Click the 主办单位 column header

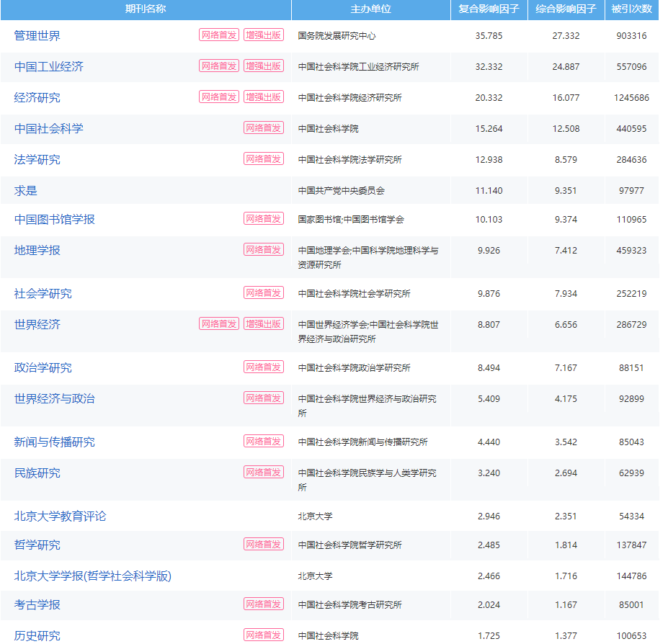370,9
